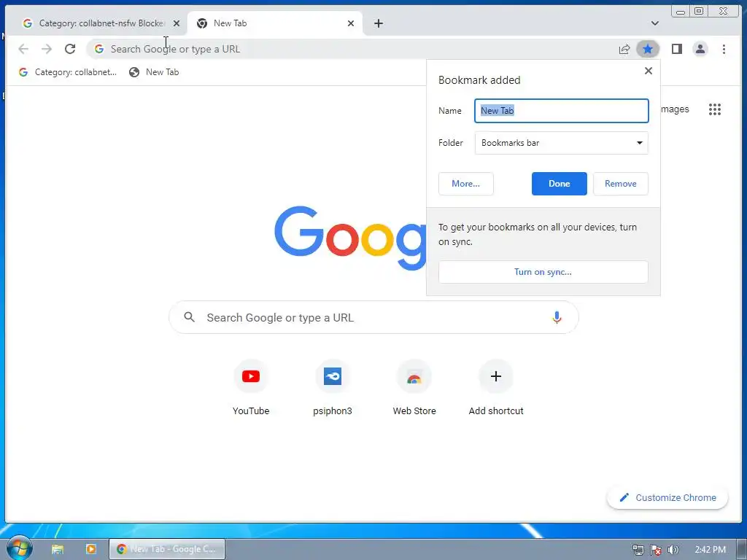Close the New Tab tab
Image resolution: width=747 pixels, height=560 pixels.
[x=351, y=23]
